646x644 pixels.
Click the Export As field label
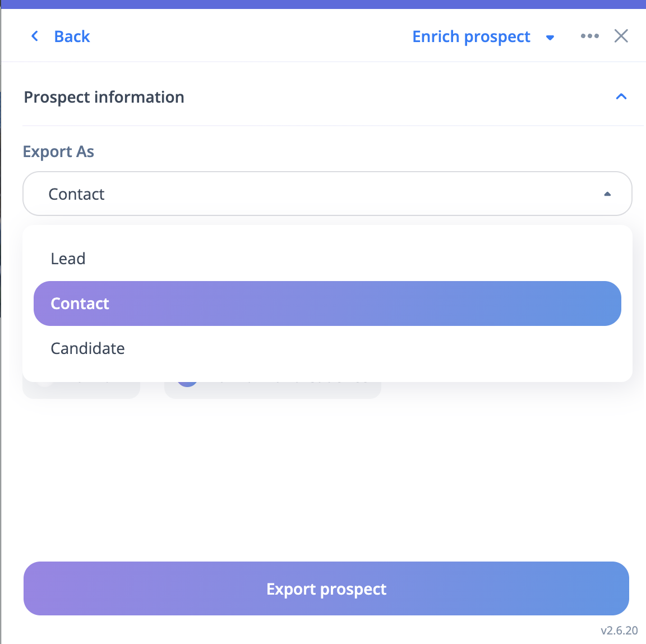pyautogui.click(x=58, y=151)
